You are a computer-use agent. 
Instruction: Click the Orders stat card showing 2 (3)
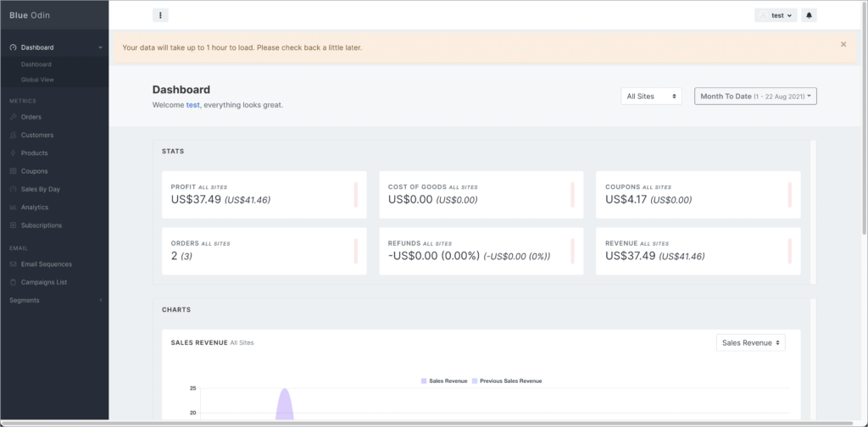(x=264, y=251)
